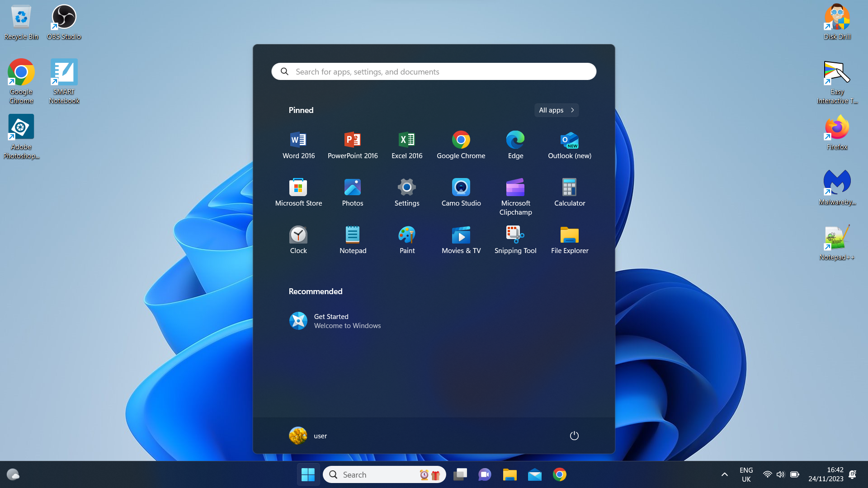Select the Recycle Bin desktop icon
The width and height of the screenshot is (868, 488).
coord(21,22)
